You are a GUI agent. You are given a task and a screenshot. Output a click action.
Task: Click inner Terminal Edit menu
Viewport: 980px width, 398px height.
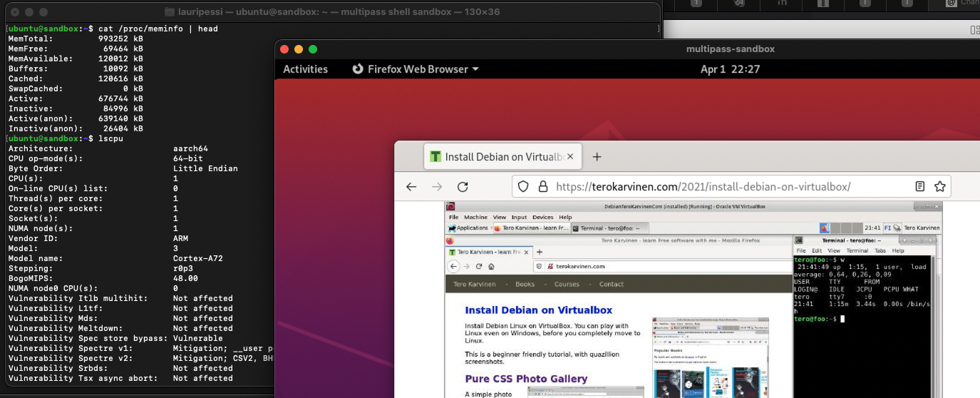816,251
